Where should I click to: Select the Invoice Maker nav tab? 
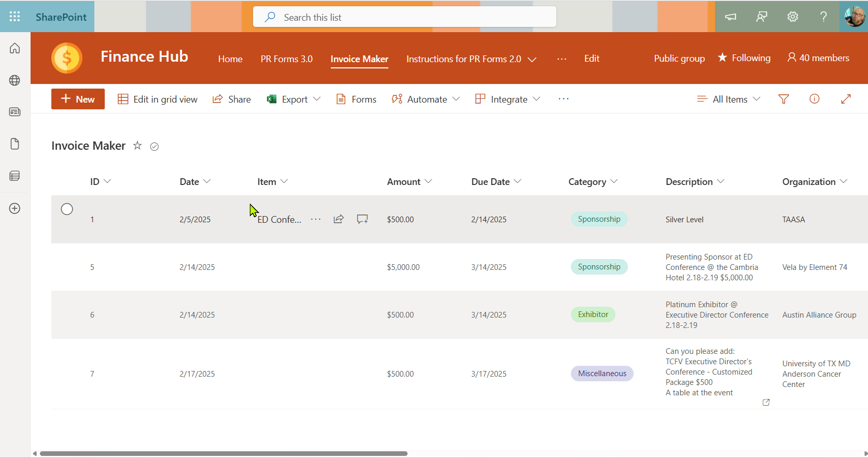[x=359, y=59]
